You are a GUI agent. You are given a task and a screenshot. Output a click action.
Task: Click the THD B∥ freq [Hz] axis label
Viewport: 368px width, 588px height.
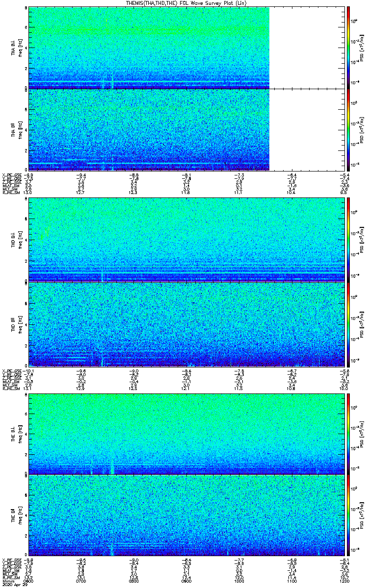coord(20,324)
